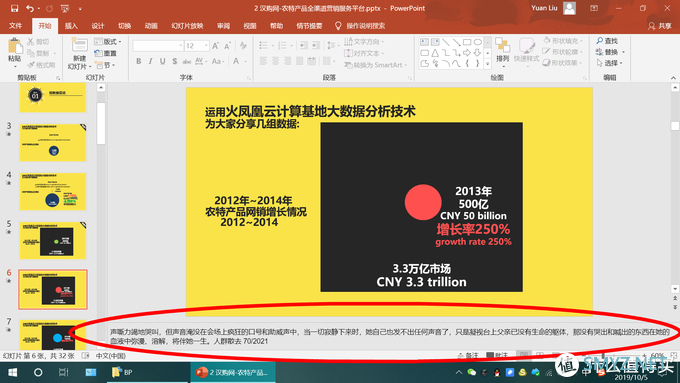This screenshot has width=680, height=383.
Task: Click the New Slide icon
Action: click(x=79, y=45)
